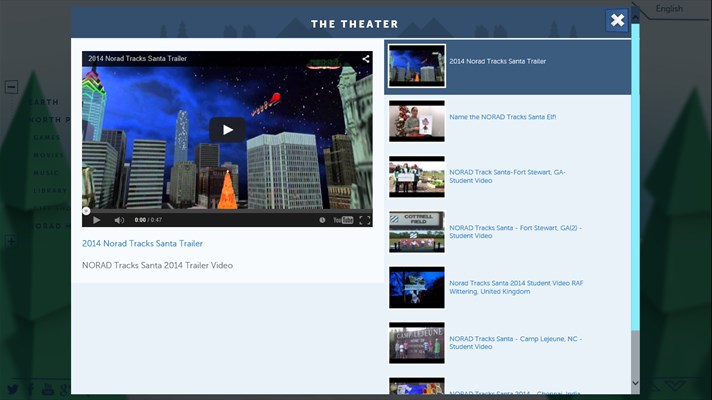Select Games in the background sidebar menu
Viewport: 712px width, 400px height.
coord(47,137)
